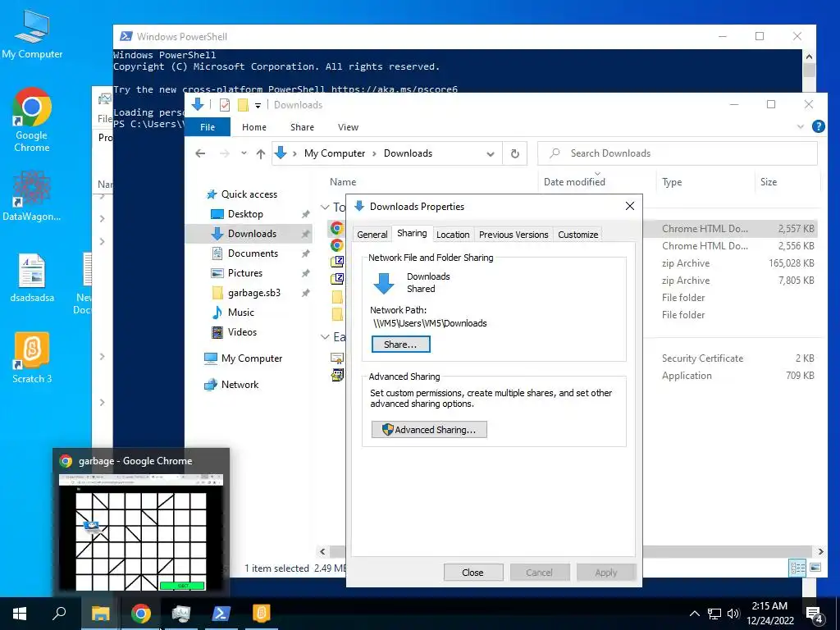840x630 pixels.
Task: Expand the address bar history dropdown
Action: pos(491,153)
